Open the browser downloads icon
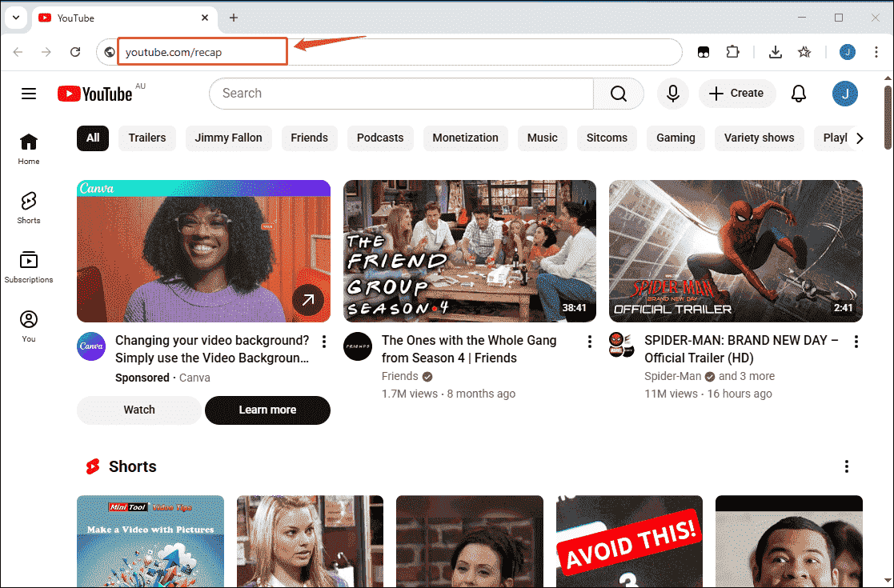The width and height of the screenshot is (894, 588). [775, 51]
